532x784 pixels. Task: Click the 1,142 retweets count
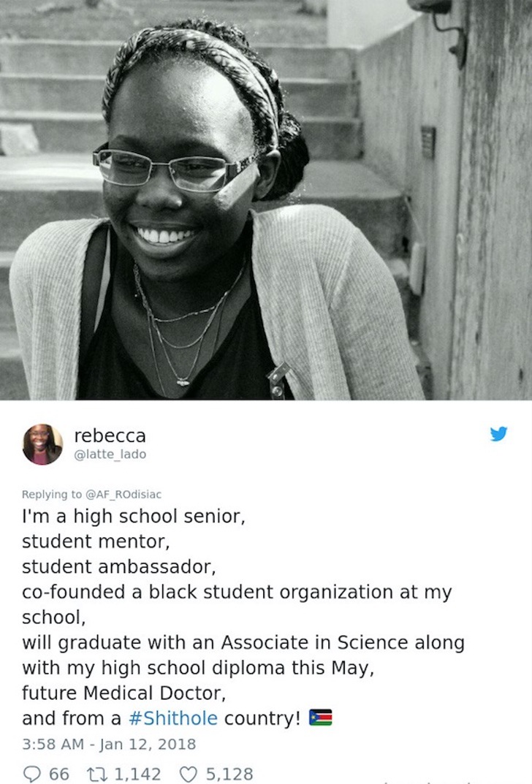coord(137,774)
